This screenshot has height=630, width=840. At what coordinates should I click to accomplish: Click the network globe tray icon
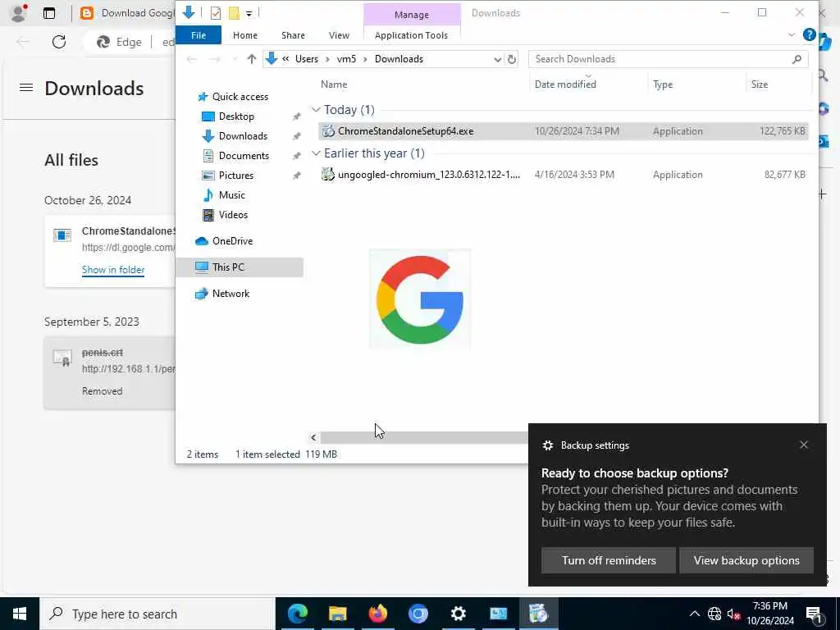pos(714,614)
